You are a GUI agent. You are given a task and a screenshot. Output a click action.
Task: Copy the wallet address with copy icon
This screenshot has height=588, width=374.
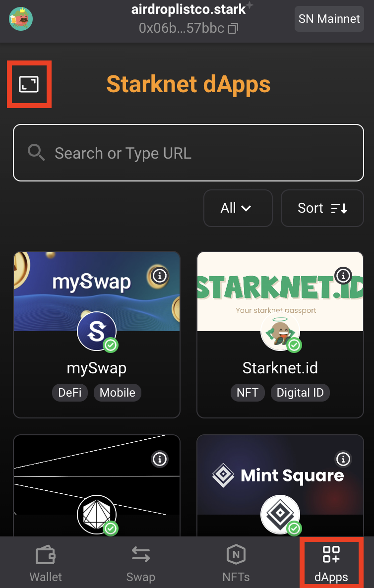pyautogui.click(x=233, y=29)
